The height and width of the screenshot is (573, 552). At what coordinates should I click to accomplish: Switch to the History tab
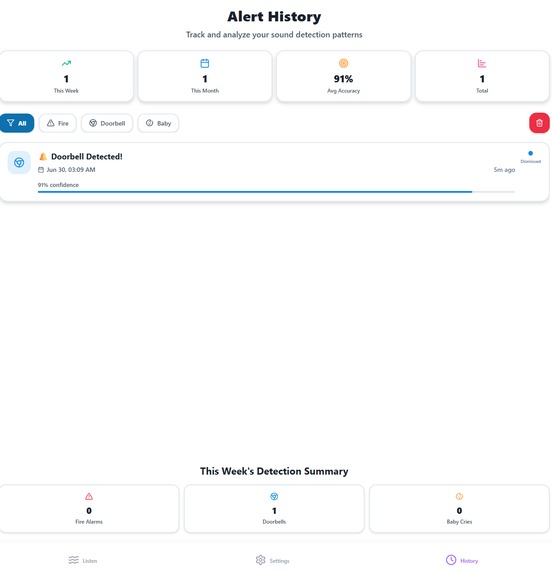pyautogui.click(x=462, y=560)
